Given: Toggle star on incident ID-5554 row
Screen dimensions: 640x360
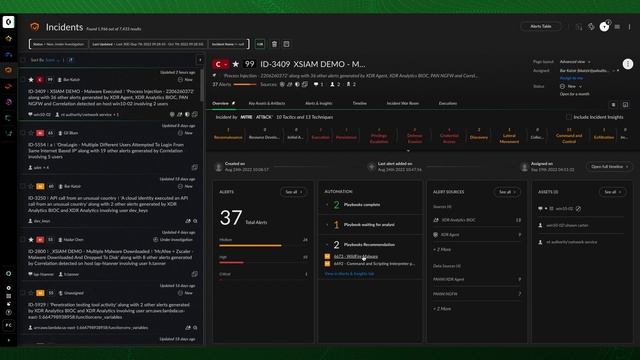Looking at the screenshot, I should click(x=31, y=133).
